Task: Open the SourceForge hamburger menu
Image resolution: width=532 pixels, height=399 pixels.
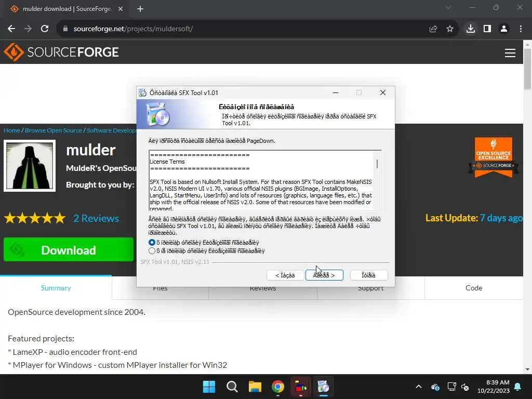Action: click(x=510, y=53)
